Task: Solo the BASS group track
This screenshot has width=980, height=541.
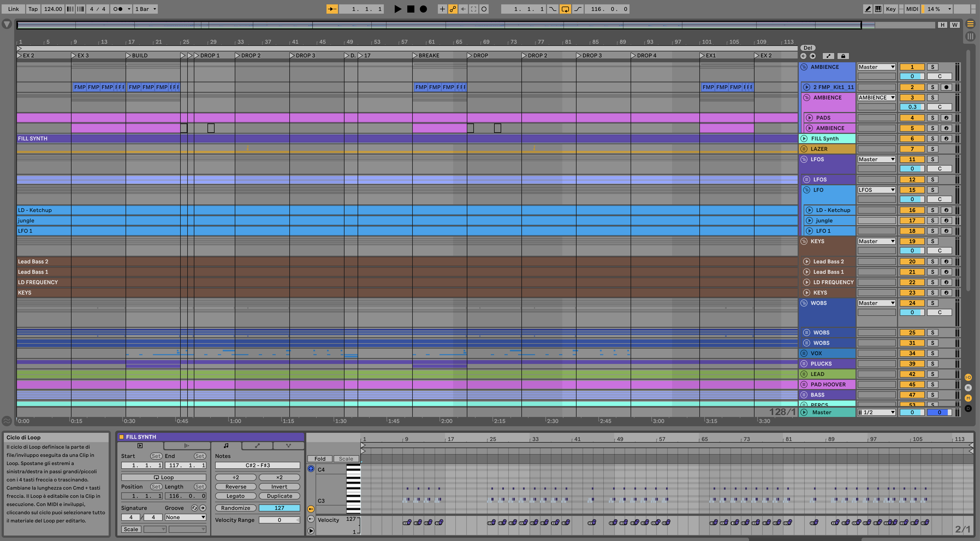Action: [933, 395]
